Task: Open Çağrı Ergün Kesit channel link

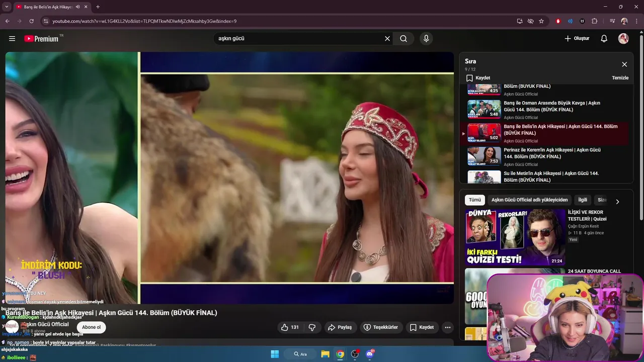Action: [x=583, y=226]
